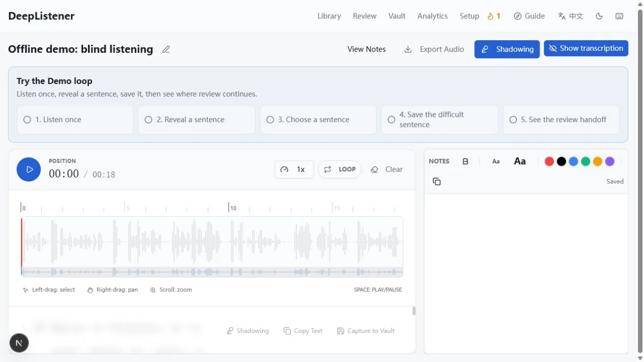Image resolution: width=644 pixels, height=362 pixels.
Task: Click the DeepListener logo
Action: coord(41,16)
